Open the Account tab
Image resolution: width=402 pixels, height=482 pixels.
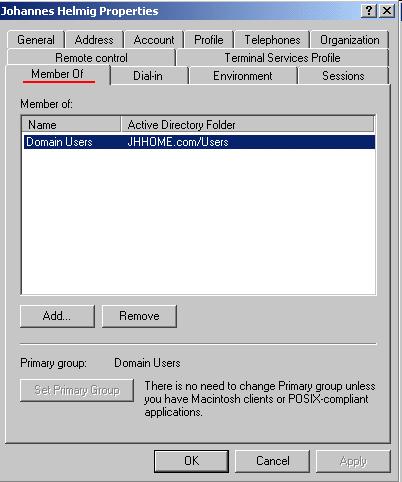tap(154, 40)
